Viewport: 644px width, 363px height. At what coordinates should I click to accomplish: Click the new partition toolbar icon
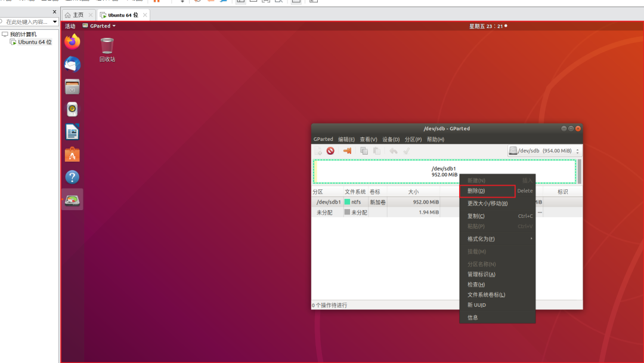coord(318,151)
